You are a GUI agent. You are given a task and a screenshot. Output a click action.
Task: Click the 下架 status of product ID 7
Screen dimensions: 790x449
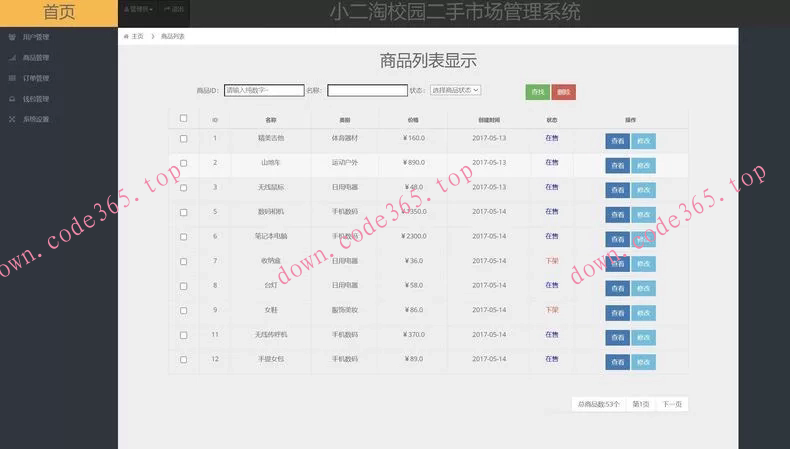[x=552, y=261]
